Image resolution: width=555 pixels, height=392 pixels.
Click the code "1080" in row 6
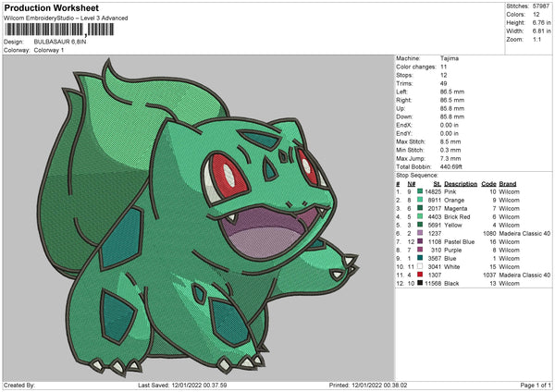pos(489,233)
